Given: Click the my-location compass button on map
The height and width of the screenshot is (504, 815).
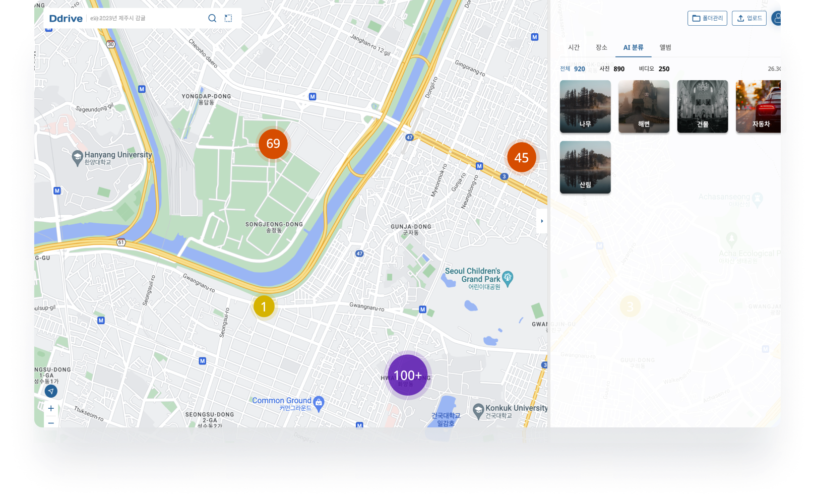Looking at the screenshot, I should 51,391.
